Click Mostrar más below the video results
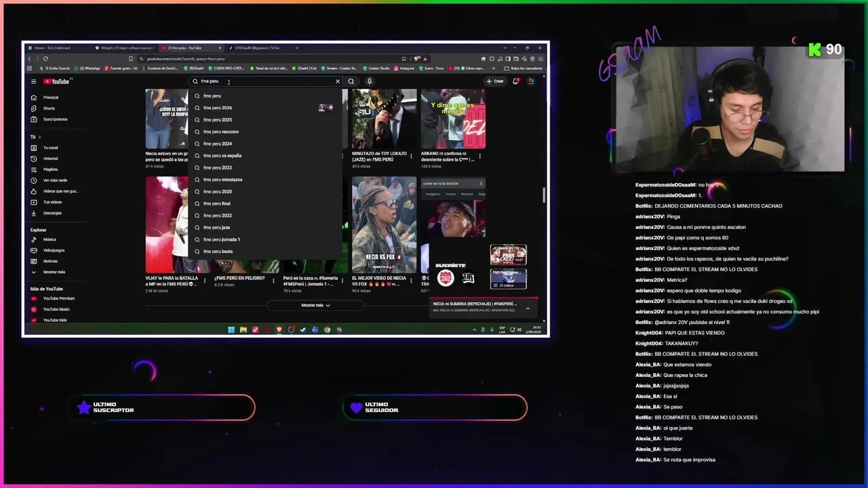This screenshot has width=868, height=488. click(x=316, y=306)
